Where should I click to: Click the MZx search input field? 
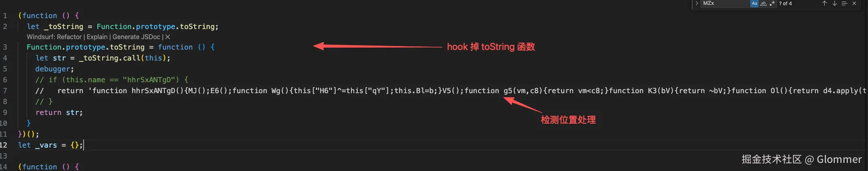(725, 3)
